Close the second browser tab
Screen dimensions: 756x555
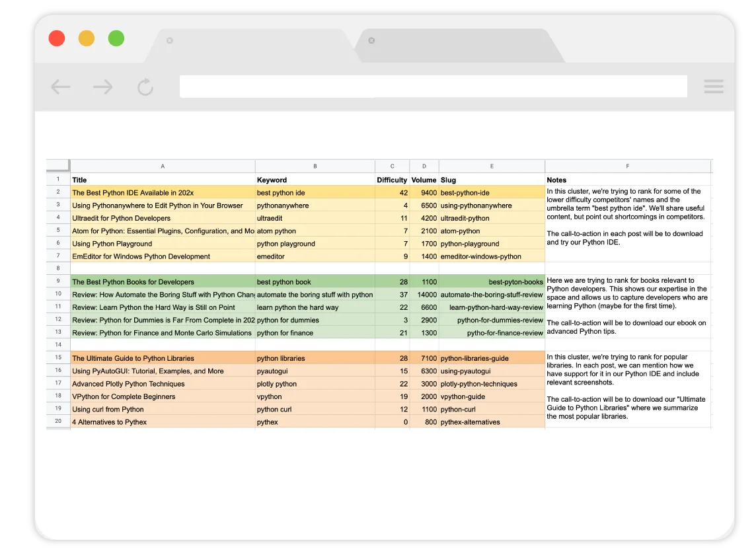[x=371, y=40]
